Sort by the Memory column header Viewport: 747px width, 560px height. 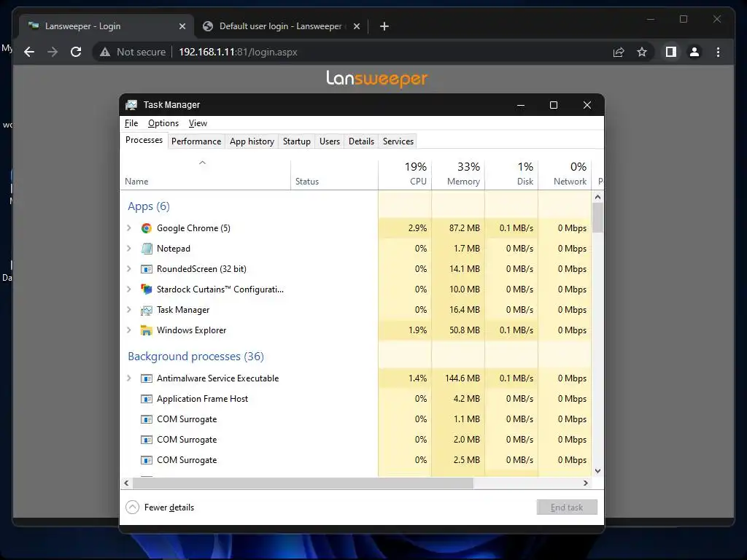[458, 175]
